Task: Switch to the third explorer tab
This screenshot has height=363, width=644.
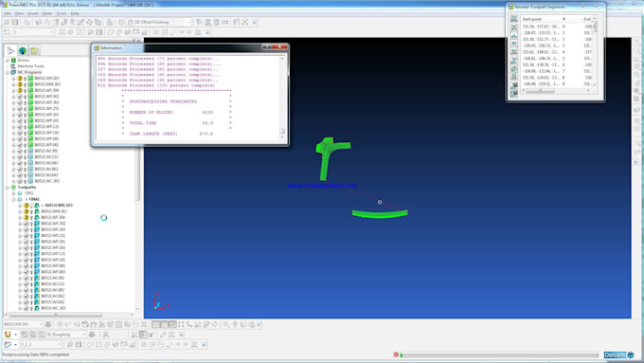Action: pyautogui.click(x=34, y=50)
